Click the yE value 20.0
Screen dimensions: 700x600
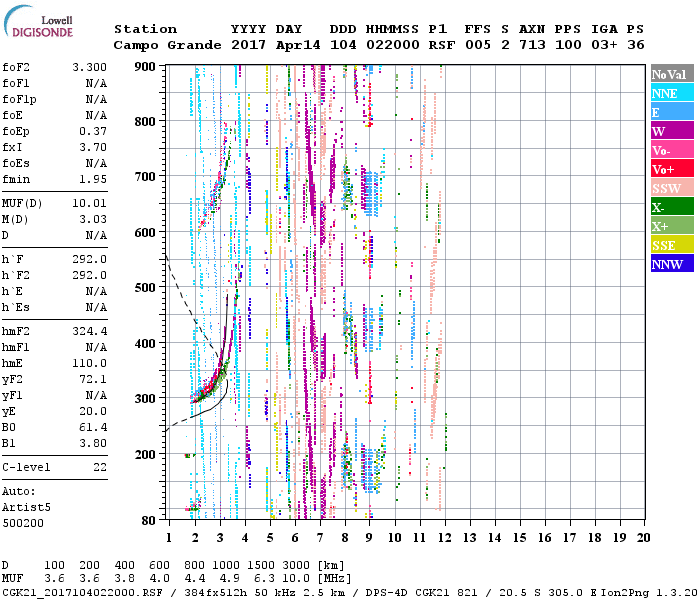[93, 412]
